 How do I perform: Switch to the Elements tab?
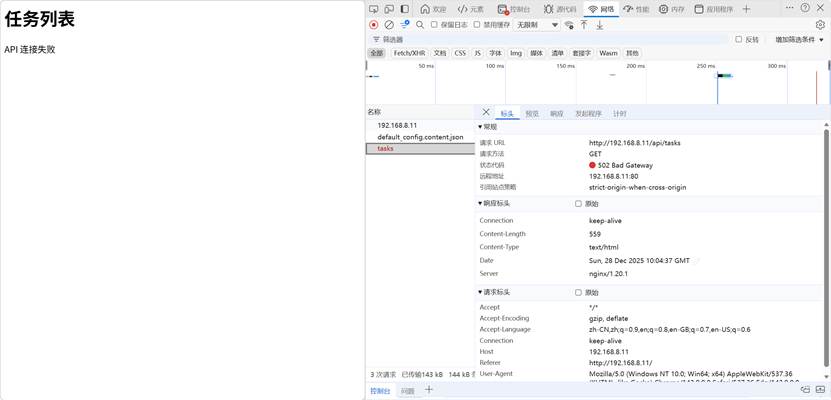click(x=471, y=9)
